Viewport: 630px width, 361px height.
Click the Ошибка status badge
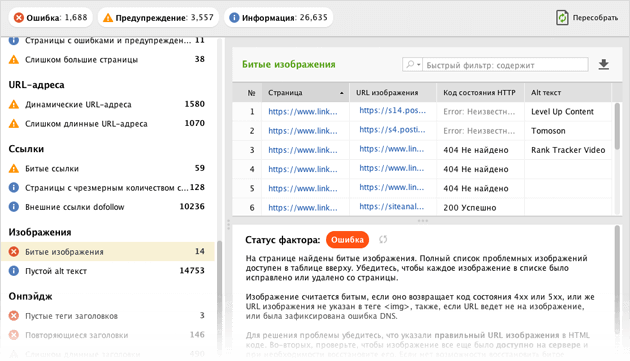coord(347,240)
